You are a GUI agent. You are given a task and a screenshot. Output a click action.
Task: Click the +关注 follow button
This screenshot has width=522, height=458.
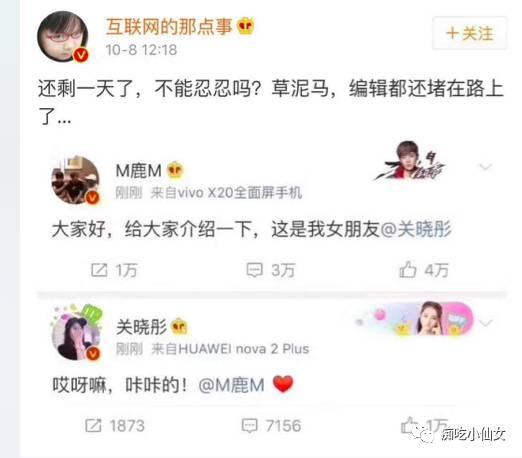(x=470, y=33)
